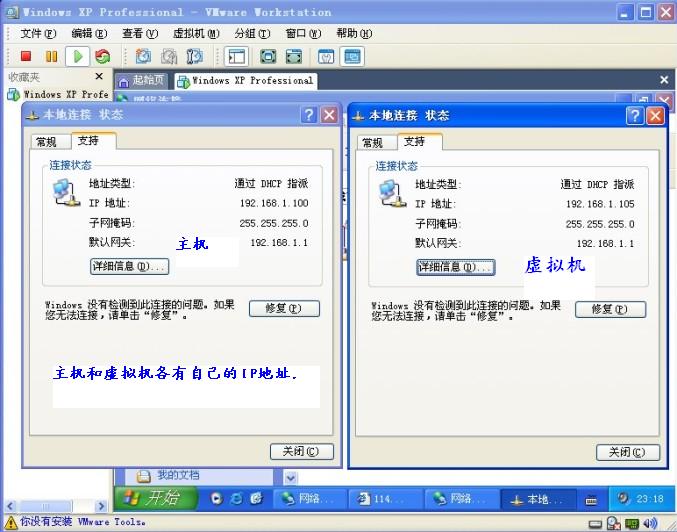Click the help question icon in left dialog
The height and width of the screenshot is (532, 677).
[309, 115]
